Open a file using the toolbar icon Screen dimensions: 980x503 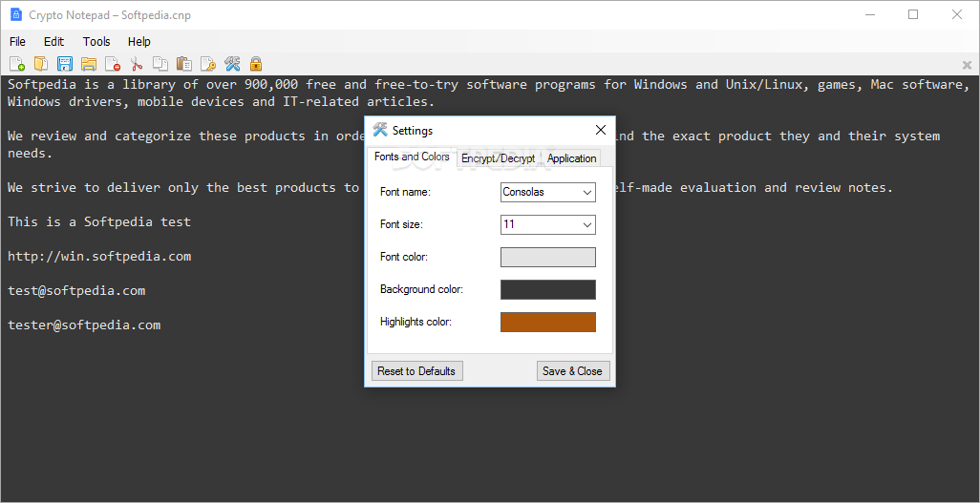click(41, 64)
